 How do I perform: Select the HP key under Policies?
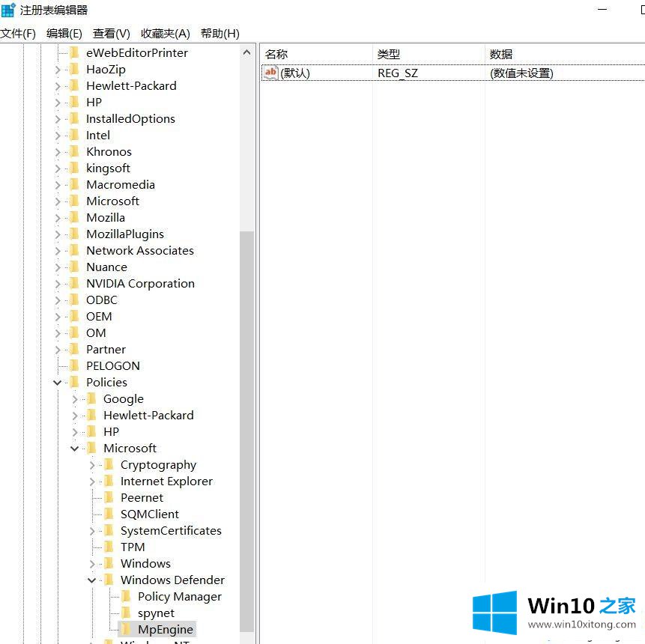(x=111, y=431)
